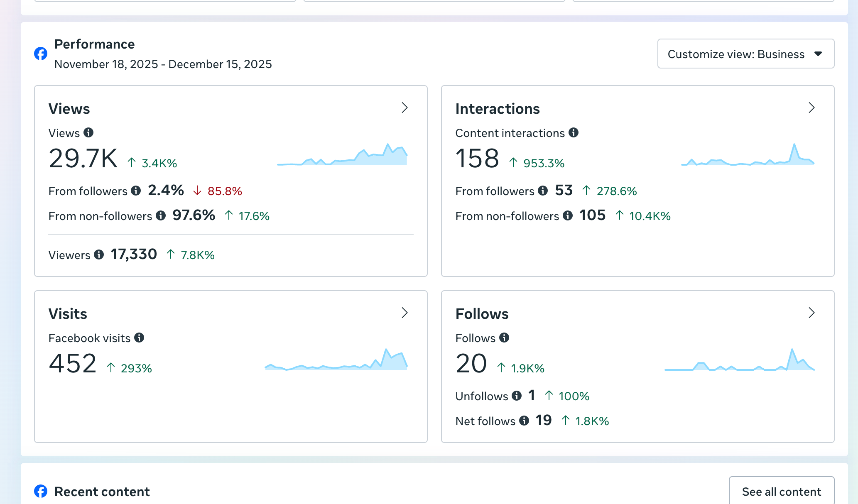The image size is (858, 504).
Task: Click info icon next to Net follows
Action: click(x=524, y=421)
